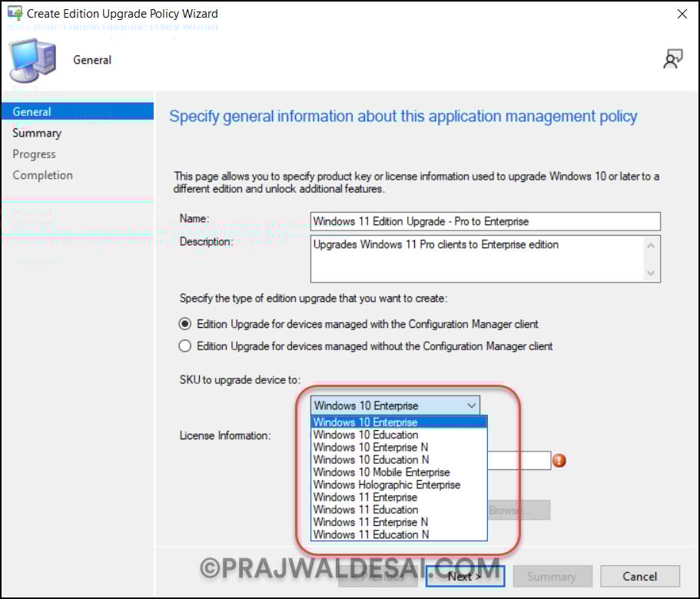
Task: Click the wizard title bar icon
Action: pos(15,13)
